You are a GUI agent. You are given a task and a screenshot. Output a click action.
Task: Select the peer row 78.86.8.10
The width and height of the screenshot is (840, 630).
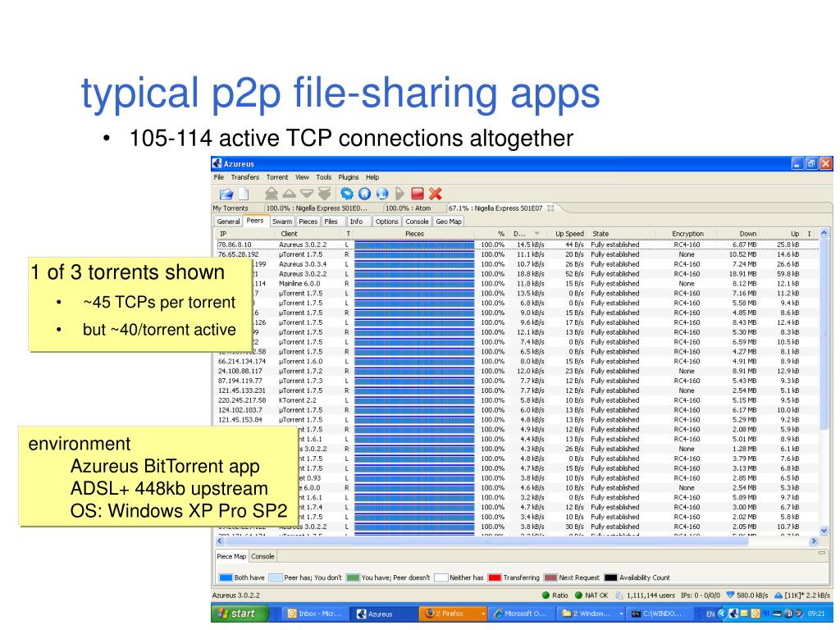click(517, 244)
